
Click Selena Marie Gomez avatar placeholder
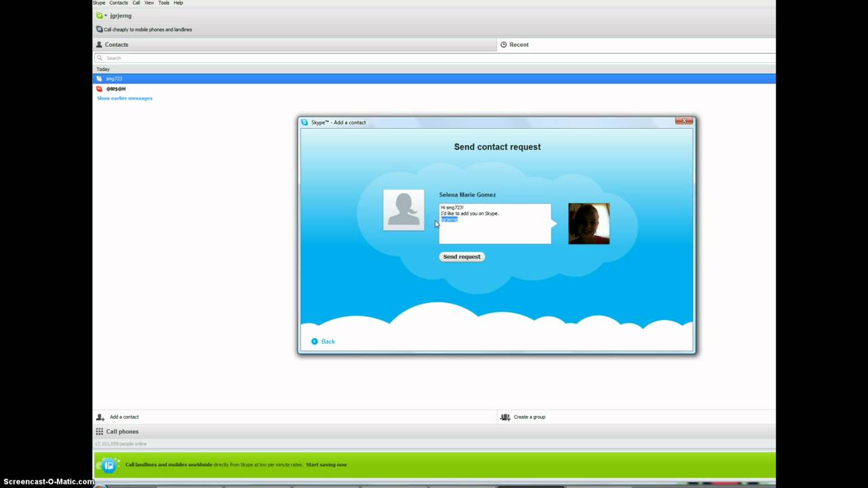coord(403,210)
